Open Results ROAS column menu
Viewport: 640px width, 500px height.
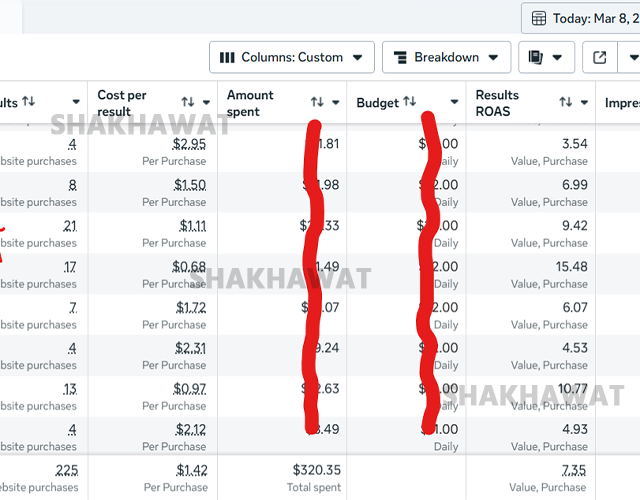584,102
